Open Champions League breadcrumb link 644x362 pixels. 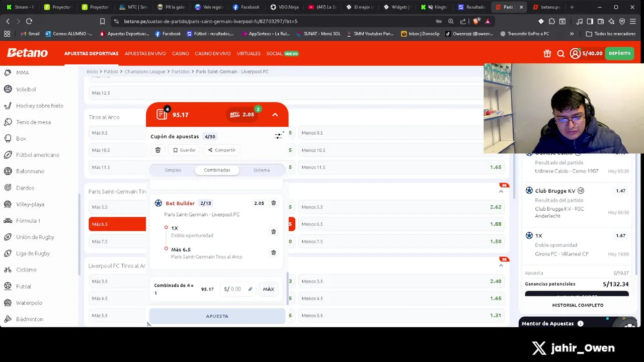pyautogui.click(x=144, y=71)
